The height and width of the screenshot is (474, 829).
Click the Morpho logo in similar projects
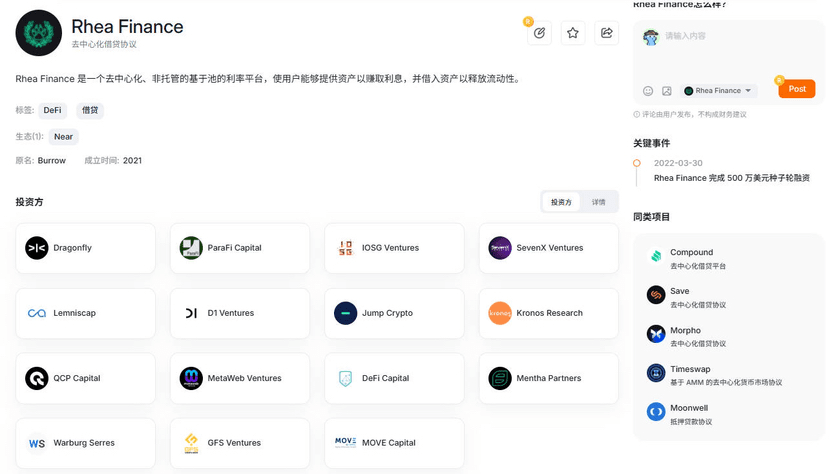(656, 334)
